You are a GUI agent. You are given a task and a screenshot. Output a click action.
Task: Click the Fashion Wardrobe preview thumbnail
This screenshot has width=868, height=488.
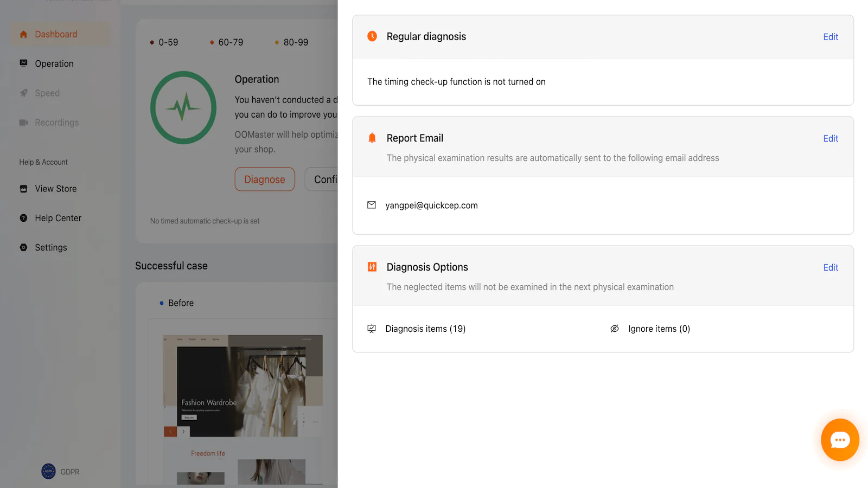coord(242,386)
